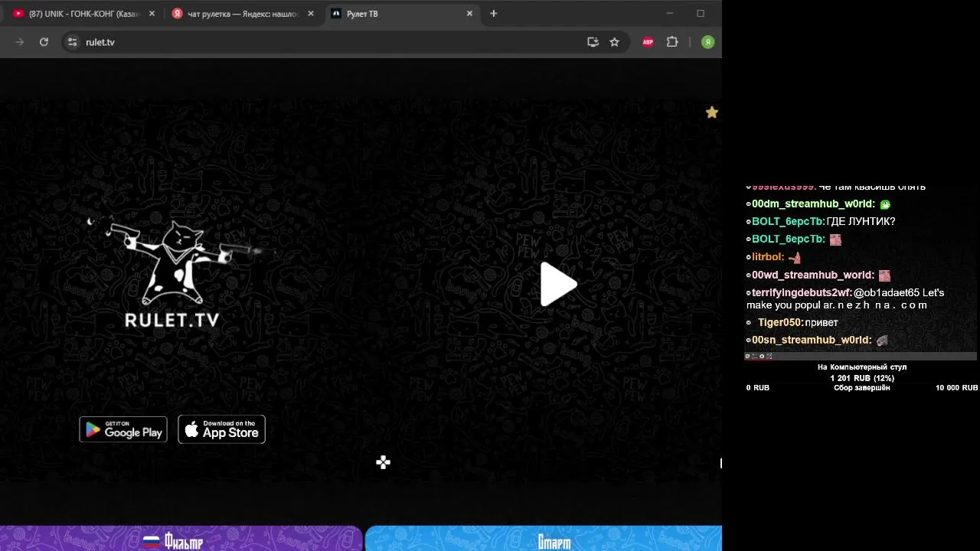Click the '1 201 RUB (12%)' amount
980x551 pixels.
point(862,378)
